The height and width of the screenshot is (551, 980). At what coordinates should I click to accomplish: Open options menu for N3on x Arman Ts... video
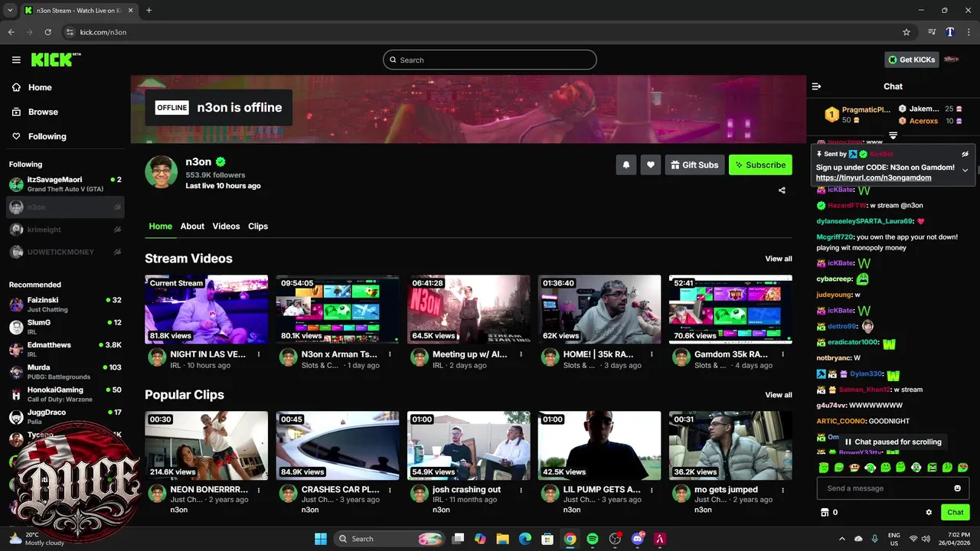coord(390,354)
